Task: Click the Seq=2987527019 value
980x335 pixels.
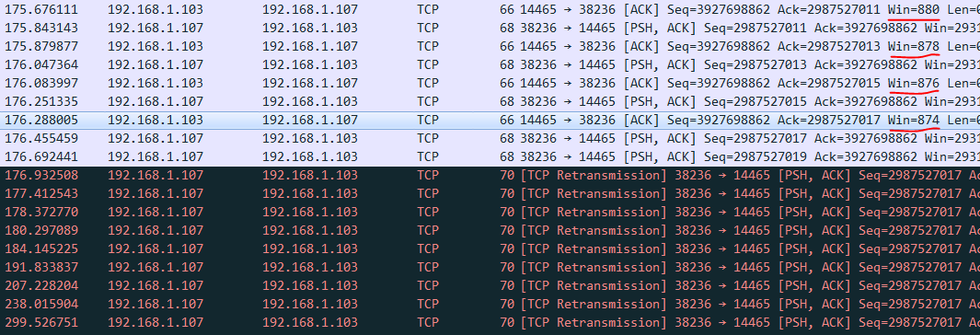Action: tap(755, 156)
